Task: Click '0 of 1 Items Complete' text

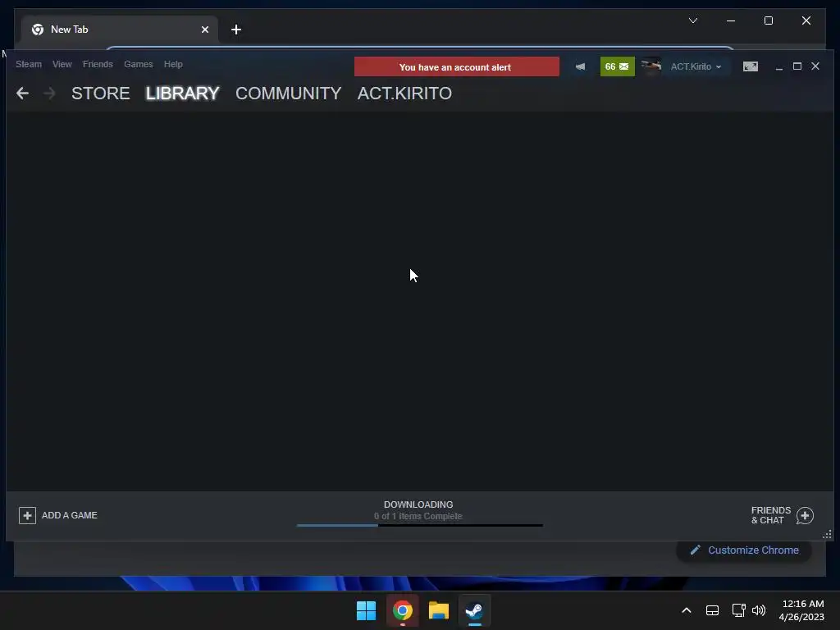Action: pyautogui.click(x=418, y=517)
